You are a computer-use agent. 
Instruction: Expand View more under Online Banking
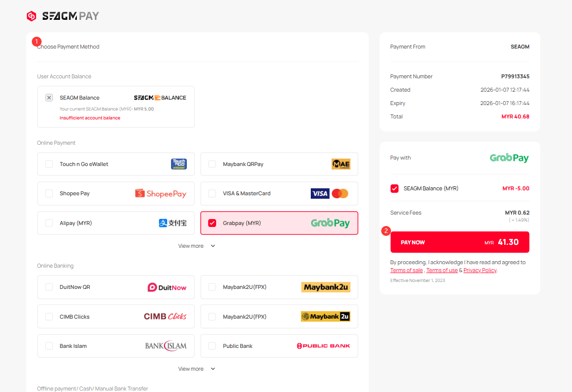tap(197, 369)
